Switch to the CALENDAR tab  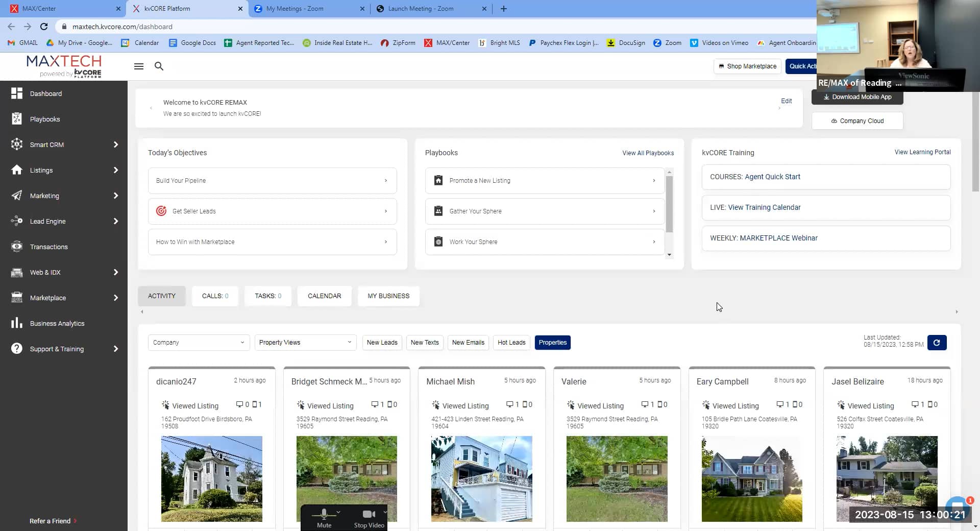coord(324,296)
